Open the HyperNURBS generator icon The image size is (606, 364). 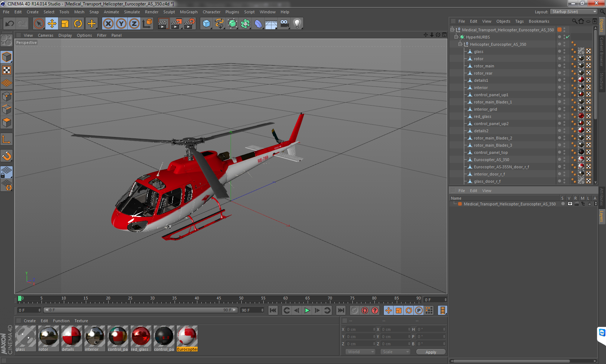pos(232,24)
